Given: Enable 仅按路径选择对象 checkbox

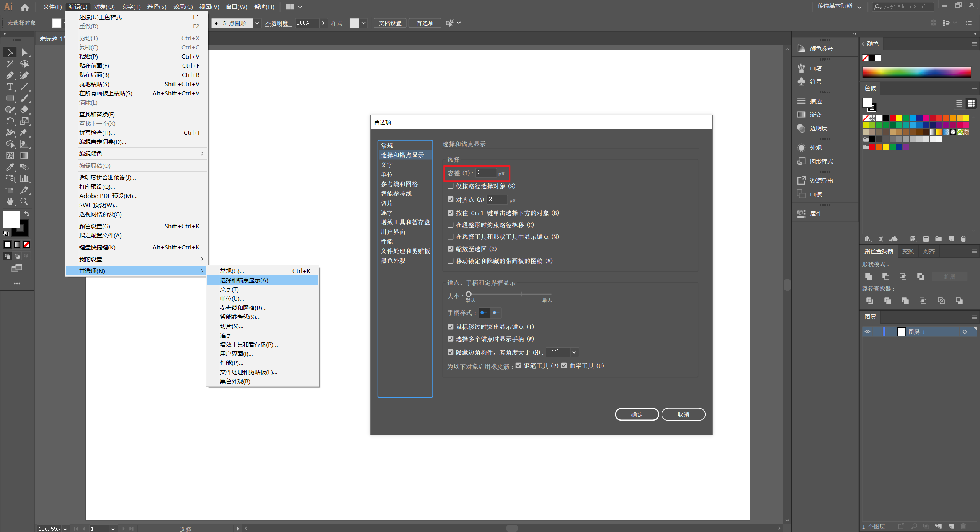Looking at the screenshot, I should 451,187.
